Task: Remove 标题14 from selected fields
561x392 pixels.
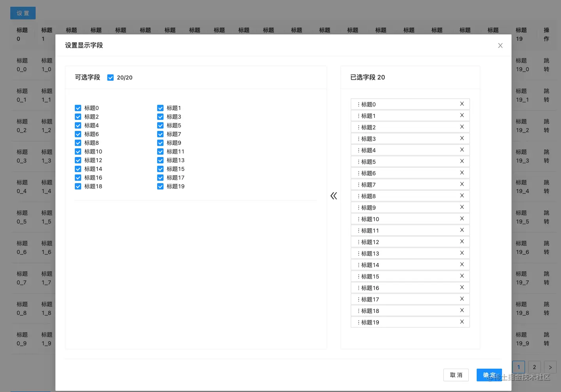Action: point(462,265)
